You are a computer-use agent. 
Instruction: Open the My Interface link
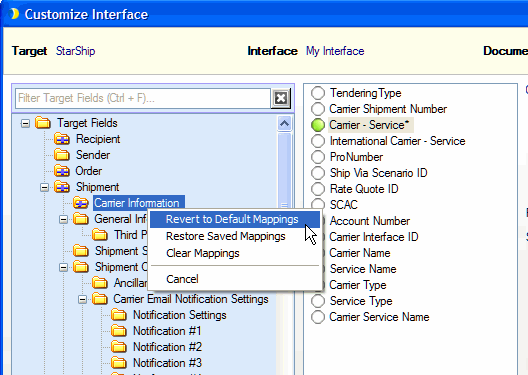pyautogui.click(x=335, y=51)
